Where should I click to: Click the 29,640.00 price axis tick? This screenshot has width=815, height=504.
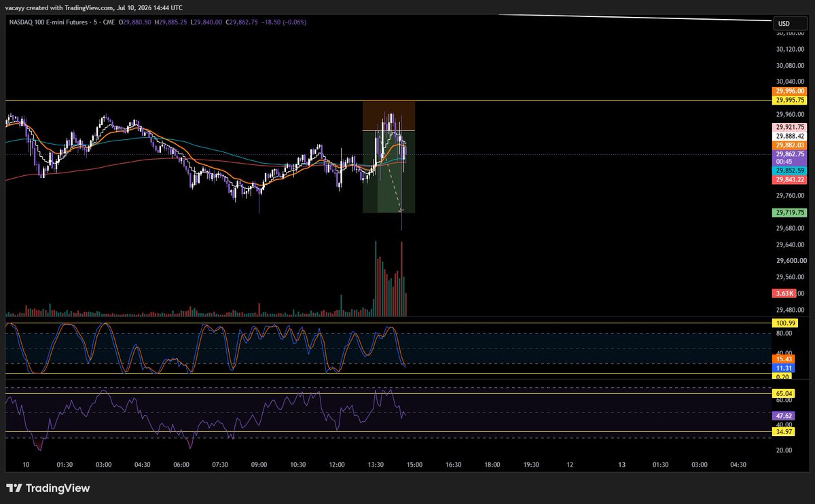click(789, 245)
